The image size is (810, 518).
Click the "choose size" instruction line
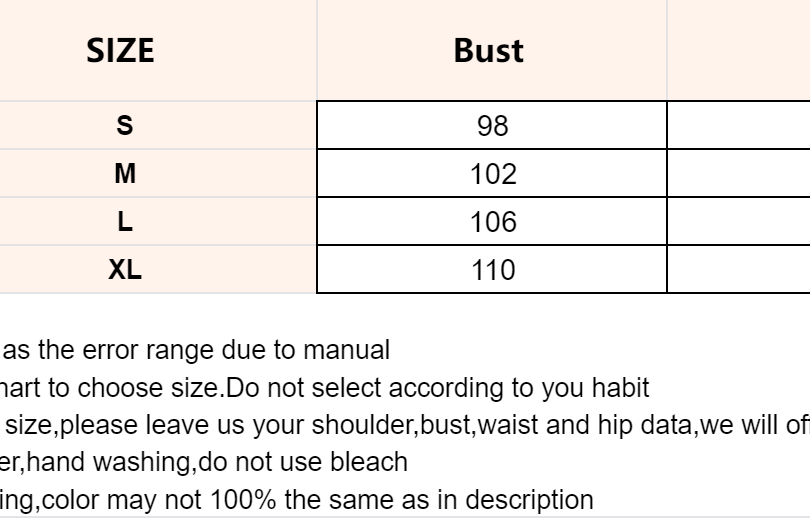point(325,387)
